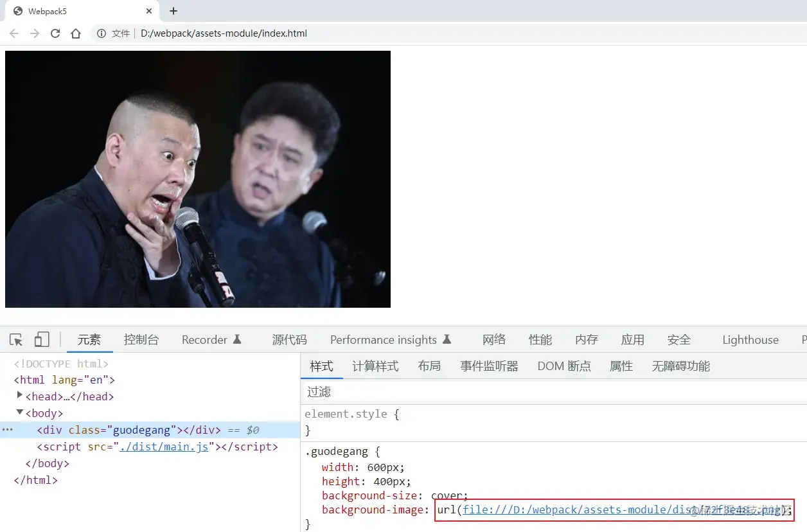The height and width of the screenshot is (532, 807).
Task: Select the inspect element picker icon
Action: point(16,339)
